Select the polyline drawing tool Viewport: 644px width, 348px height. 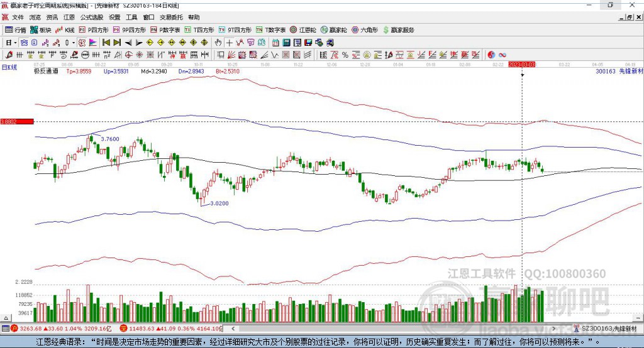[x=240, y=43]
